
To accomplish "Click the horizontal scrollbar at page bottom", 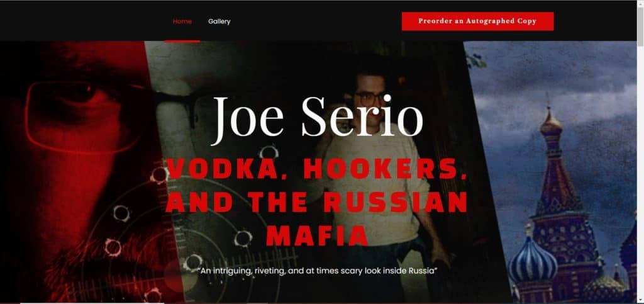I will pos(92,303).
